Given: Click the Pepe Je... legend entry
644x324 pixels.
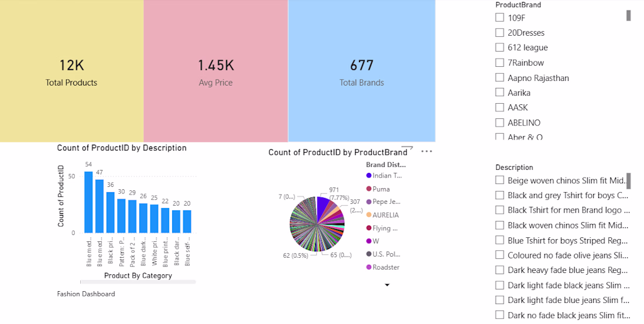Looking at the screenshot, I should click(383, 202).
